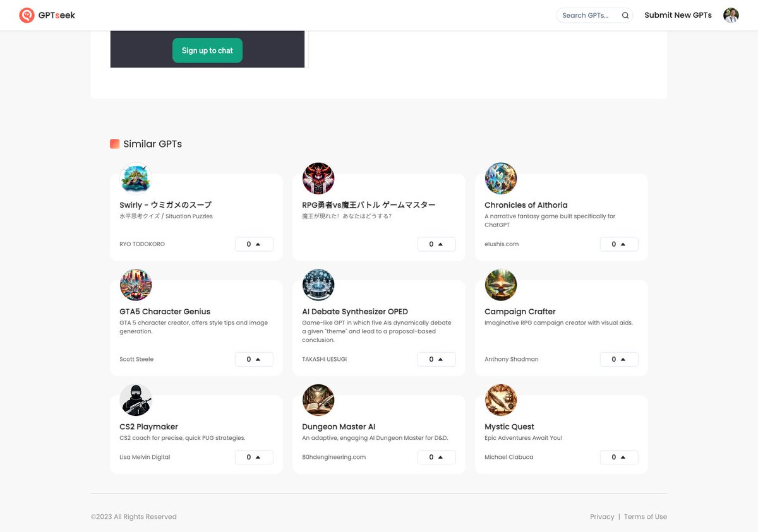Open the RPG demon king avatar

click(x=318, y=179)
